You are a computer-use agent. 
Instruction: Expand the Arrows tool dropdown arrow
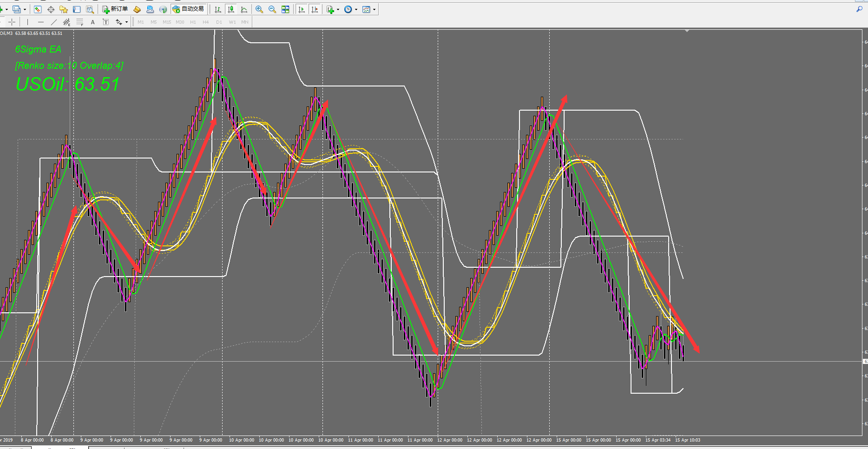click(126, 22)
